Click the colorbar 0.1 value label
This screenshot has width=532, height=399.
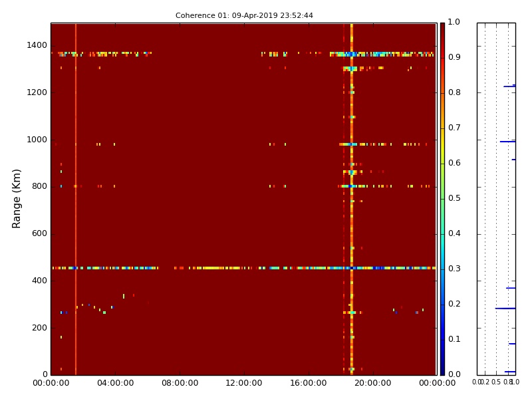point(454,339)
